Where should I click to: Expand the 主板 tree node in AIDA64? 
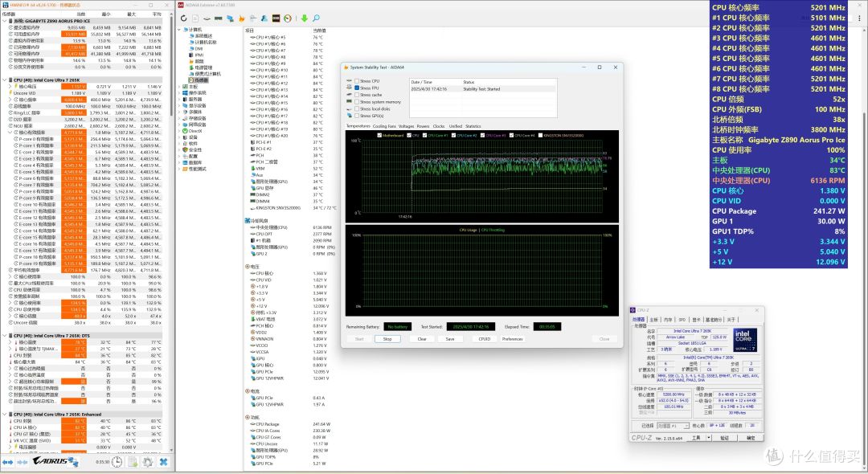[x=179, y=86]
